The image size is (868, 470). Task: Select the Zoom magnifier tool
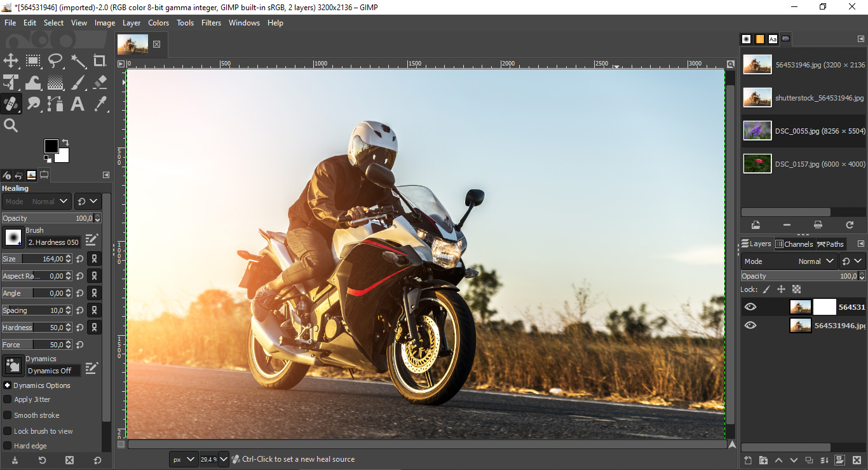(x=11, y=125)
